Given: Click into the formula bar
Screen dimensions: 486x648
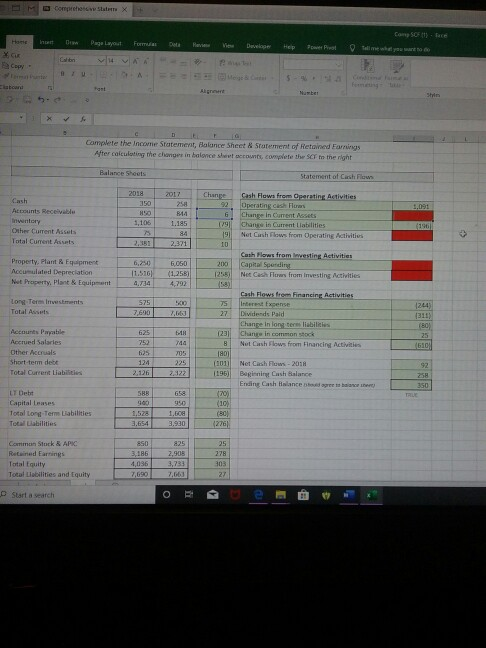Looking at the screenshot, I should click(289, 122).
